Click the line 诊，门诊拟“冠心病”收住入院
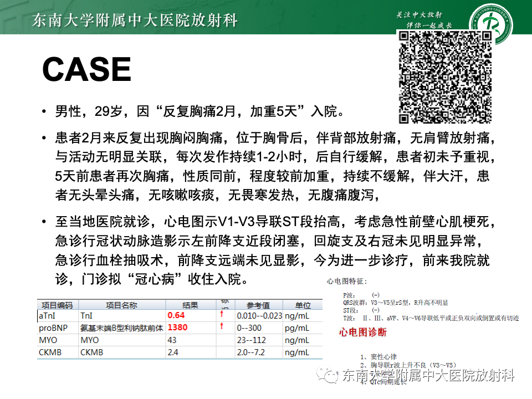Screen dimensions: 532x399 pyautogui.click(x=152, y=279)
